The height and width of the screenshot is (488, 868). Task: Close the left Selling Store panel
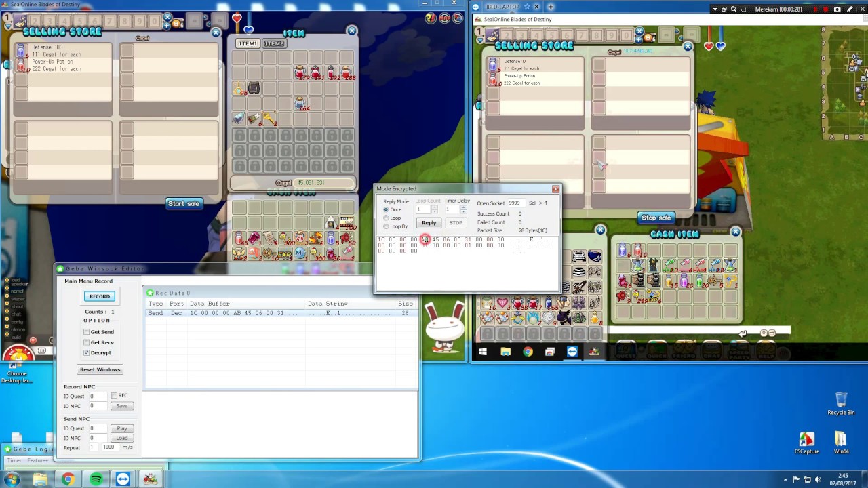click(x=216, y=33)
